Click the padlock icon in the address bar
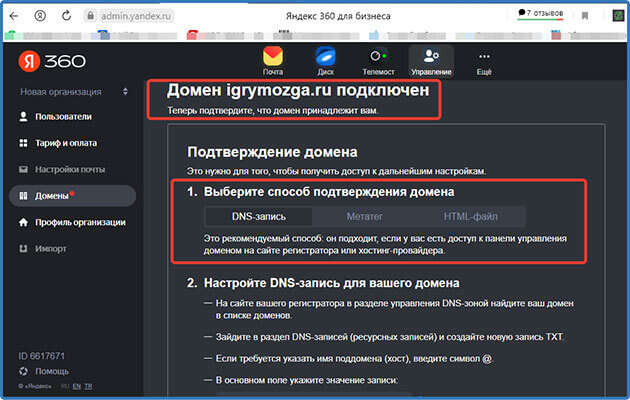This screenshot has height=400, width=630. pos(90,16)
